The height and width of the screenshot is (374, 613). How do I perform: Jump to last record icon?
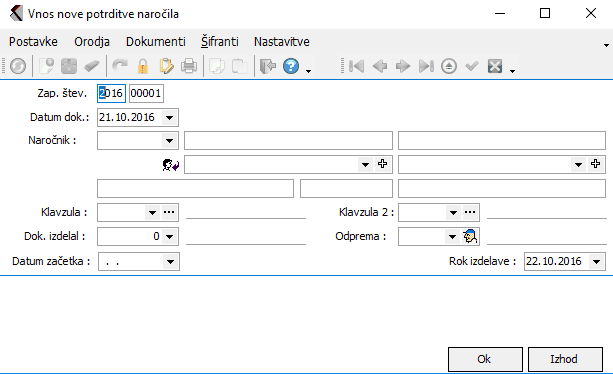point(426,66)
